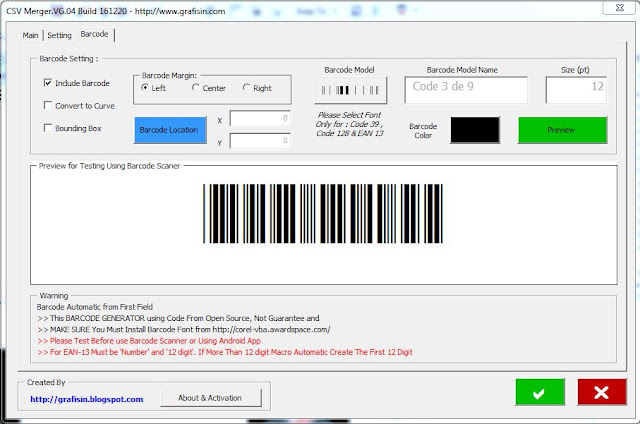Focus the X coordinate field
The height and width of the screenshot is (424, 640).
point(260,118)
